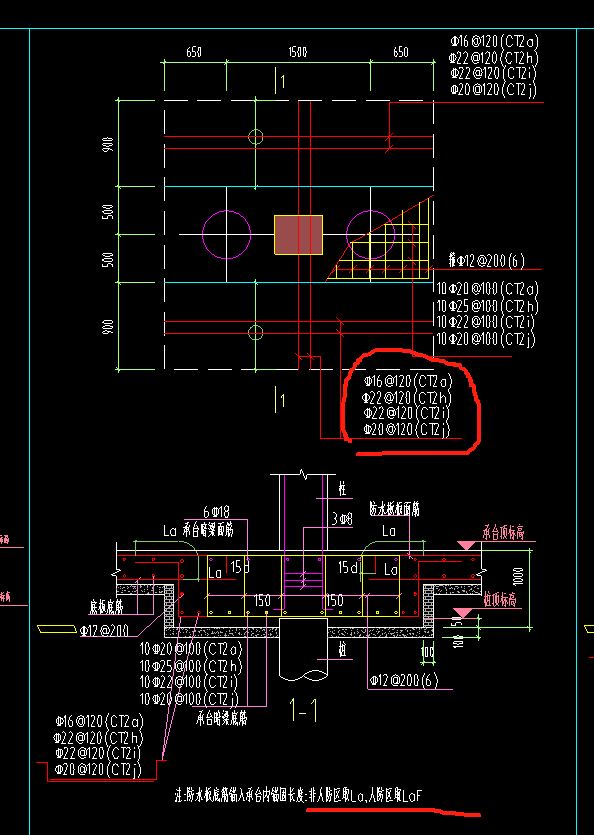Select pile circle overlapping the yellow hatch
Image resolution: width=594 pixels, height=835 pixels.
tap(371, 235)
